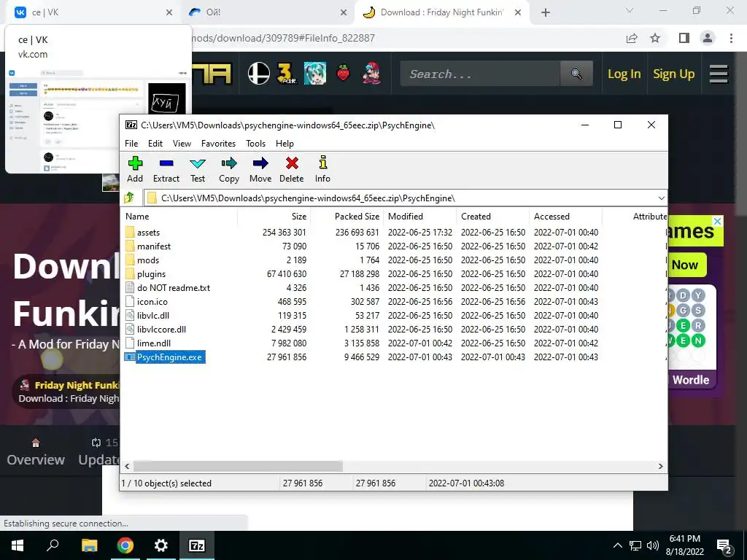Open the Tools menu
This screenshot has width=747, height=560.
point(255,144)
